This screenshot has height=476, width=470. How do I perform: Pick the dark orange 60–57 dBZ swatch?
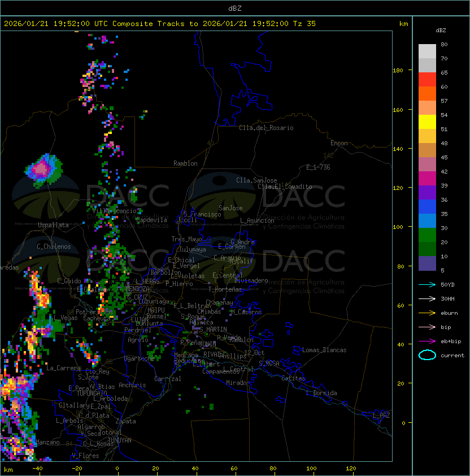coord(427,94)
